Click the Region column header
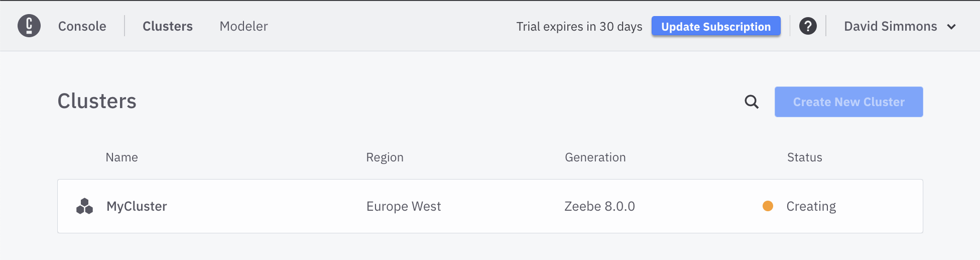Image resolution: width=980 pixels, height=260 pixels. [385, 157]
